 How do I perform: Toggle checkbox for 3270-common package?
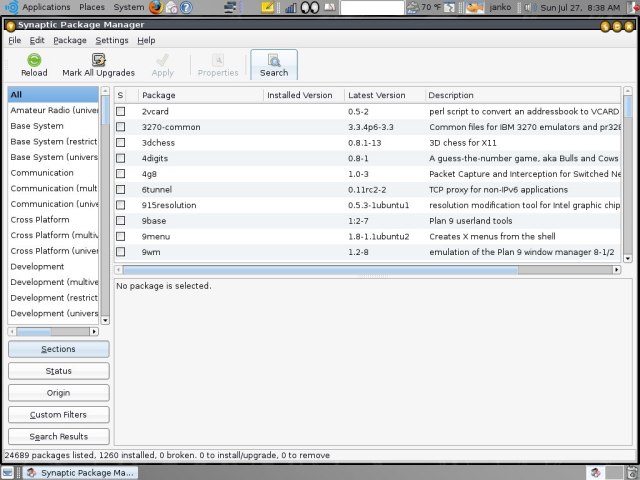pos(120,127)
